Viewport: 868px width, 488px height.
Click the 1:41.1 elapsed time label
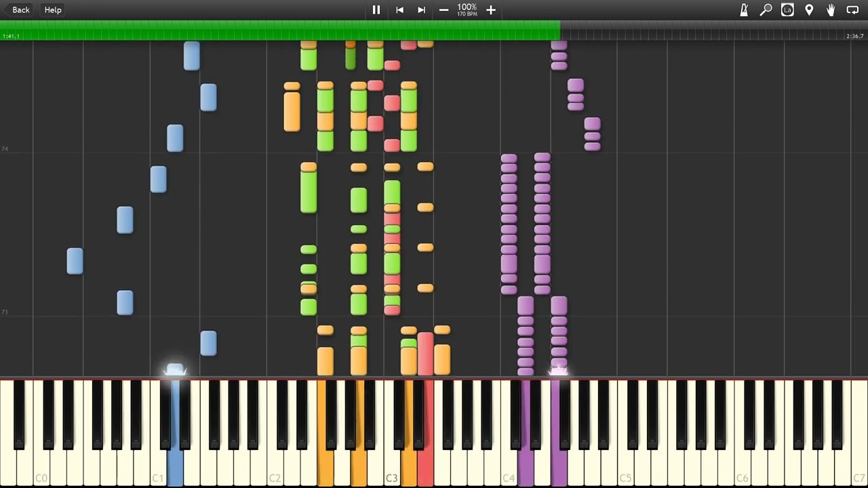pyautogui.click(x=11, y=36)
